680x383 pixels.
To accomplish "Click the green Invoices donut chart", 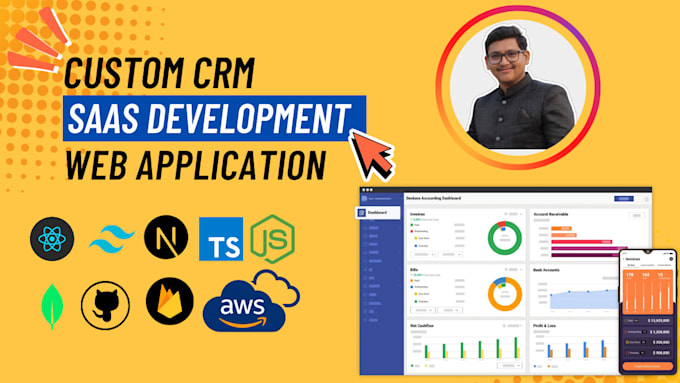I will coord(505,238).
